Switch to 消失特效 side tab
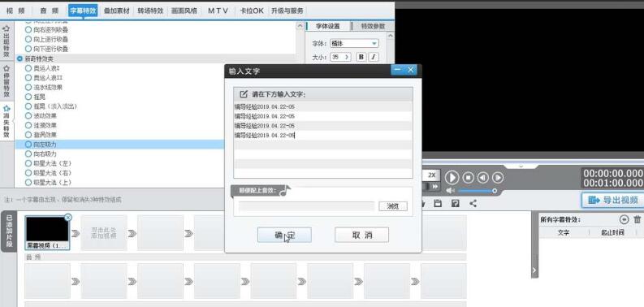This screenshot has width=644, height=307. coord(6,121)
